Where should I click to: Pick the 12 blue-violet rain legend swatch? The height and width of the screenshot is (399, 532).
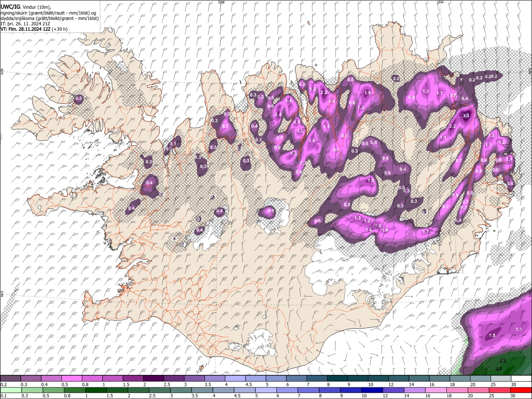(394, 390)
